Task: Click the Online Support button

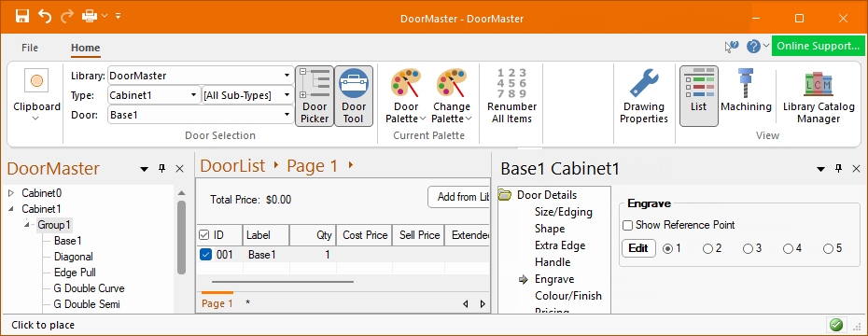Action: 818,46
